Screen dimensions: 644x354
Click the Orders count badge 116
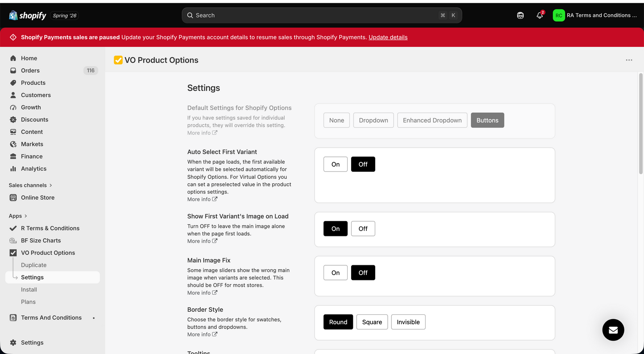(90, 70)
